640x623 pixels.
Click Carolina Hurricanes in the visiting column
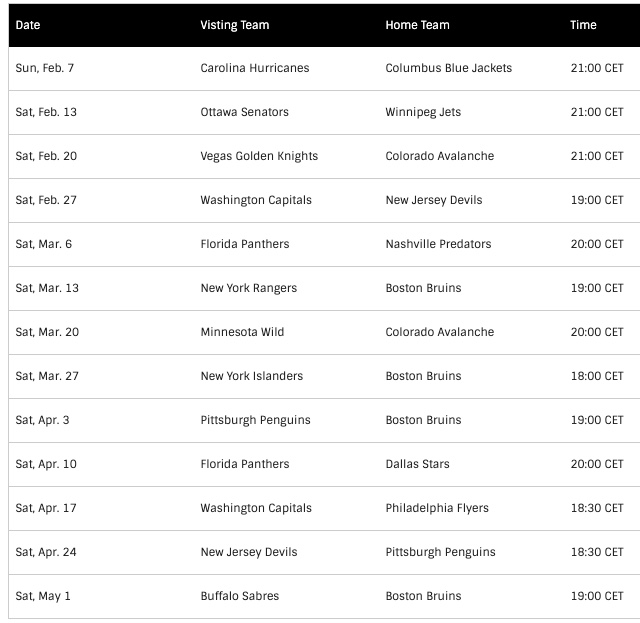pos(255,68)
